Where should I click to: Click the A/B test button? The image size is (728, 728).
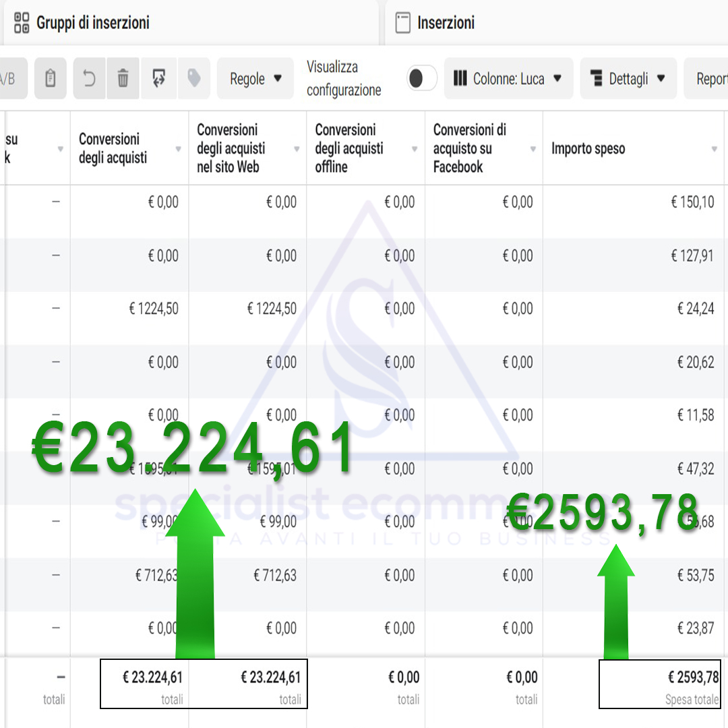coord(8,79)
